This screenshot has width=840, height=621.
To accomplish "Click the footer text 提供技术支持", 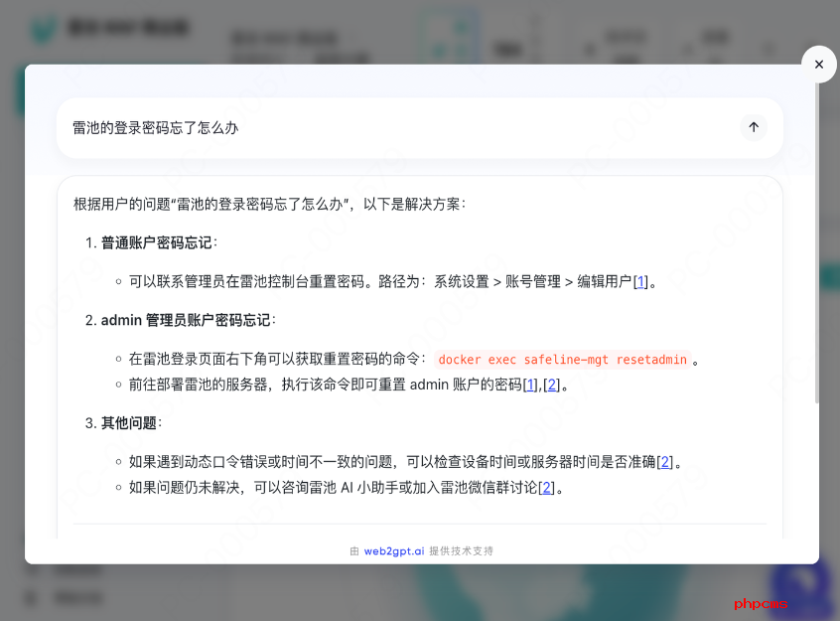I will [462, 551].
